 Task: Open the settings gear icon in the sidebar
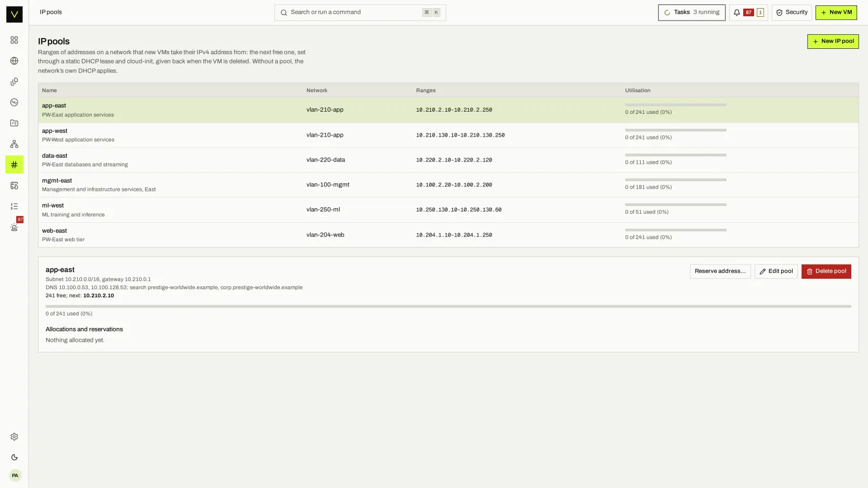pos(14,437)
